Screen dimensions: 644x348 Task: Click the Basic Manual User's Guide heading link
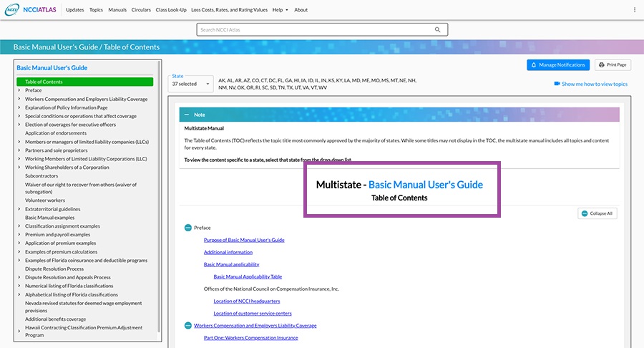(426, 185)
